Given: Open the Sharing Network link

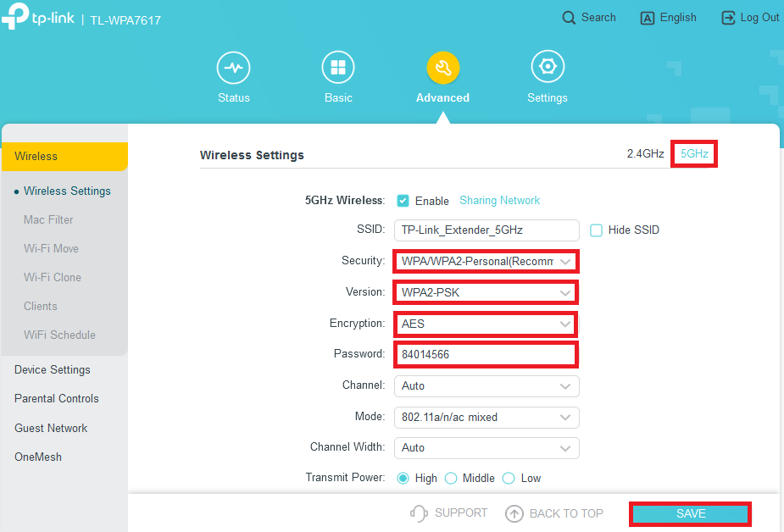Looking at the screenshot, I should [x=499, y=201].
